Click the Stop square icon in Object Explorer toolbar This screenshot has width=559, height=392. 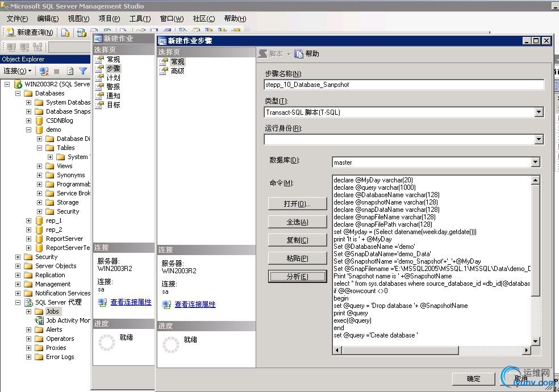[x=56, y=71]
